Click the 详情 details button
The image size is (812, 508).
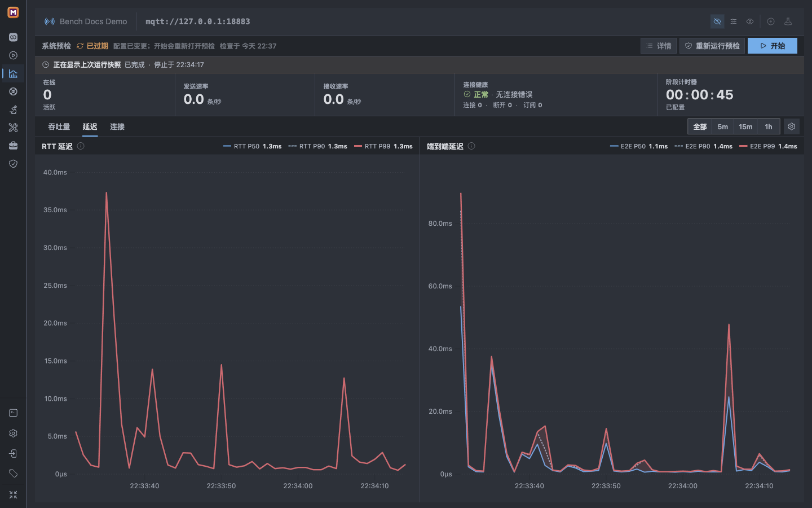click(659, 46)
